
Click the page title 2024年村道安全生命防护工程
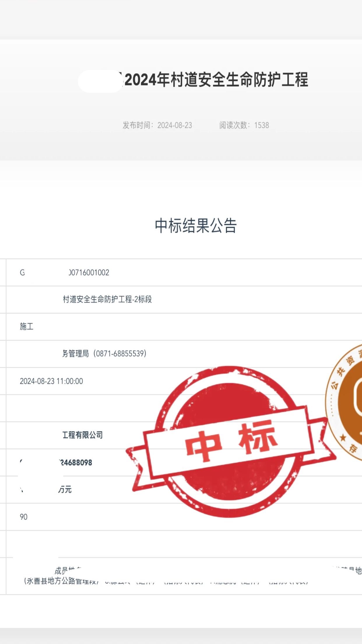216,80
